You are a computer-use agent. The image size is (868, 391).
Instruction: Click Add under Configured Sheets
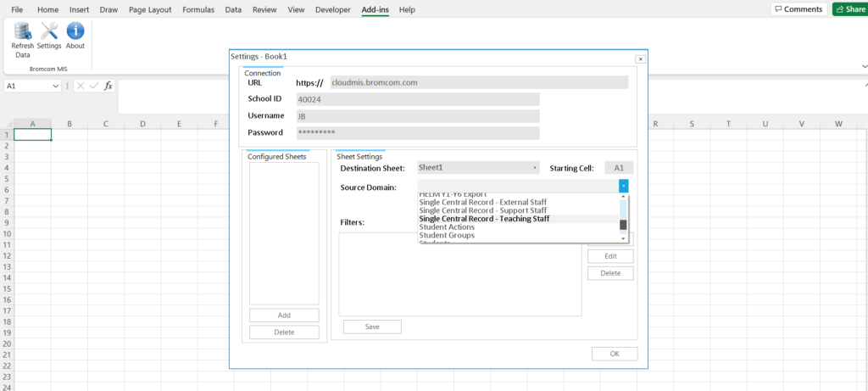tap(284, 316)
